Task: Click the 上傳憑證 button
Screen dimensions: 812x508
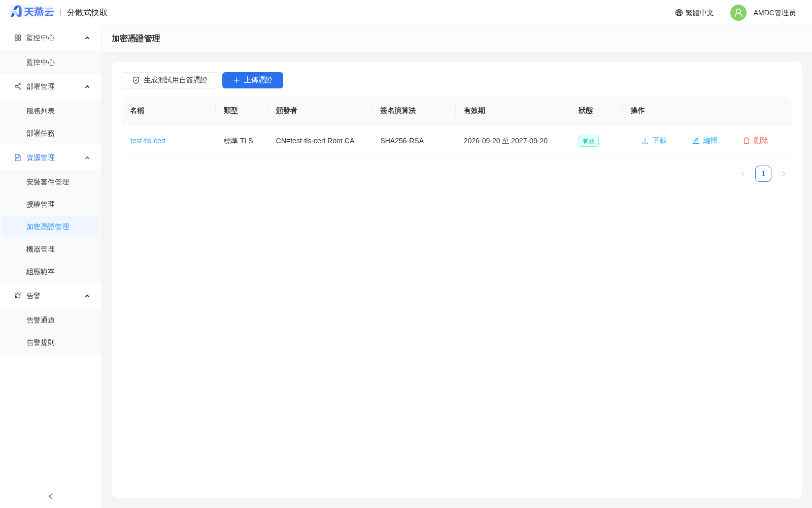Action: point(253,80)
